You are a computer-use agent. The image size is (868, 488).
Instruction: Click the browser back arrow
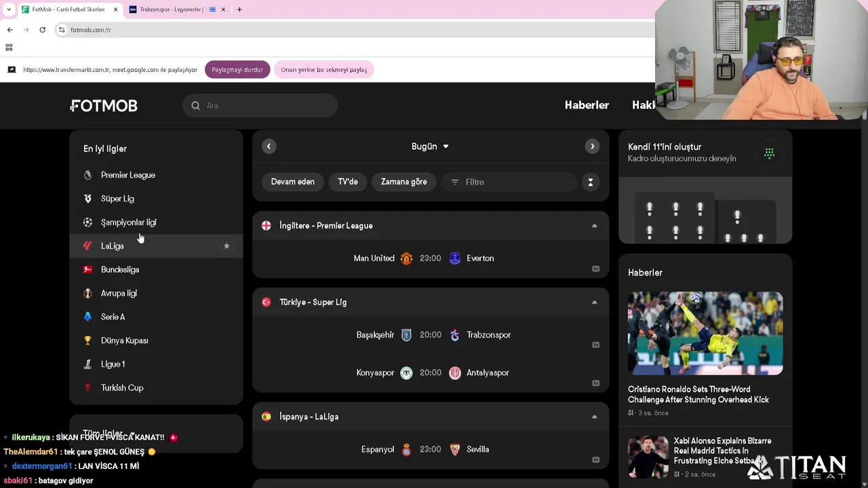(9, 30)
